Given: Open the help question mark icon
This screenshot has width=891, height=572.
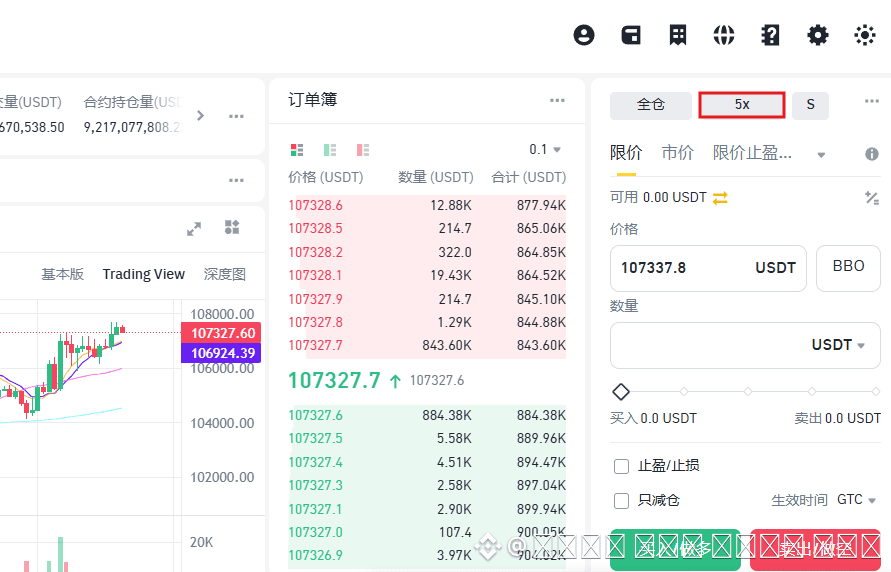Looking at the screenshot, I should point(771,35).
